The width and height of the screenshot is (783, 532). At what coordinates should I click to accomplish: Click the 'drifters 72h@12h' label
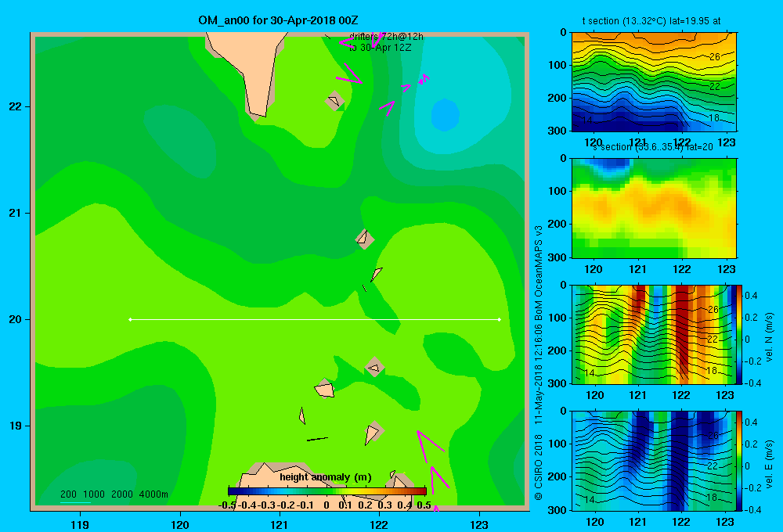pyautogui.click(x=386, y=37)
